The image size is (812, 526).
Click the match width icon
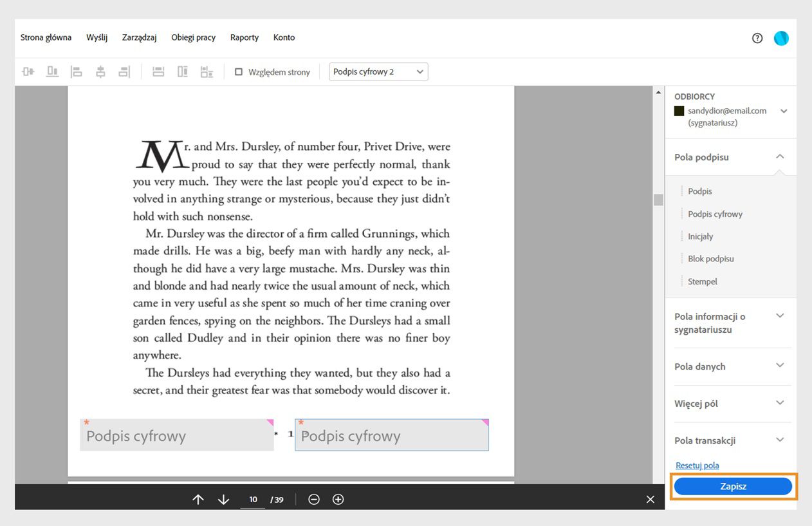click(x=158, y=72)
